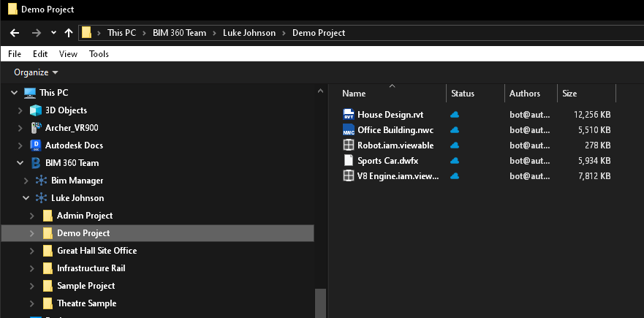Expand the Theatre Sample folder

click(32, 303)
